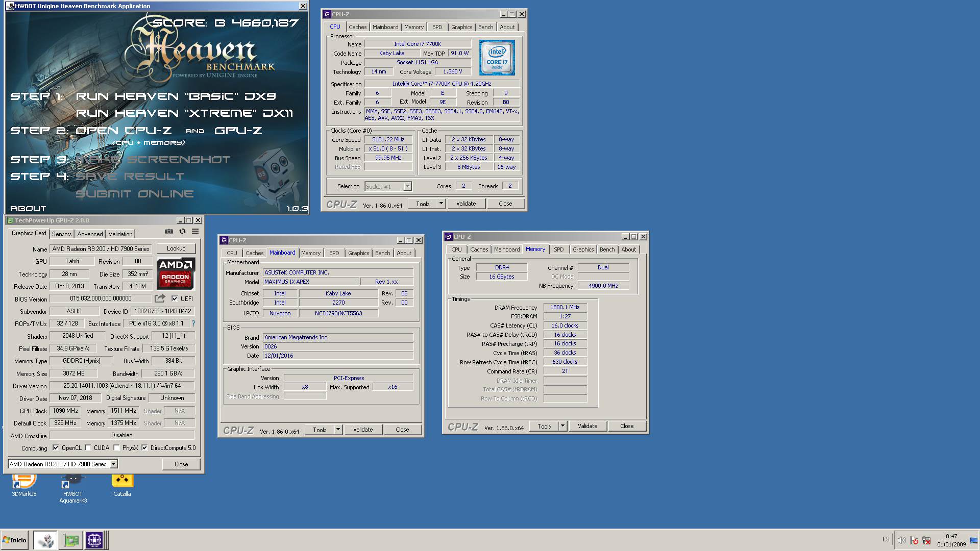Select the HWBOT Heaven robot taskbar button

(x=45, y=540)
